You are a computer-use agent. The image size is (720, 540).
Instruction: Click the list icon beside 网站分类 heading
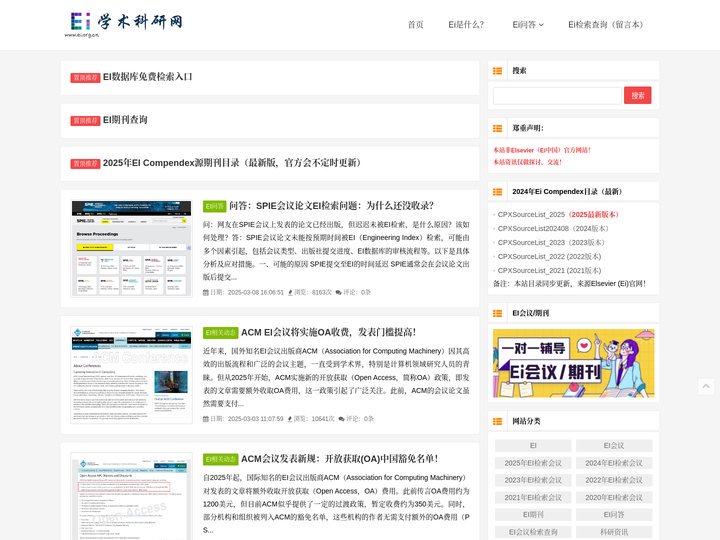(497, 422)
